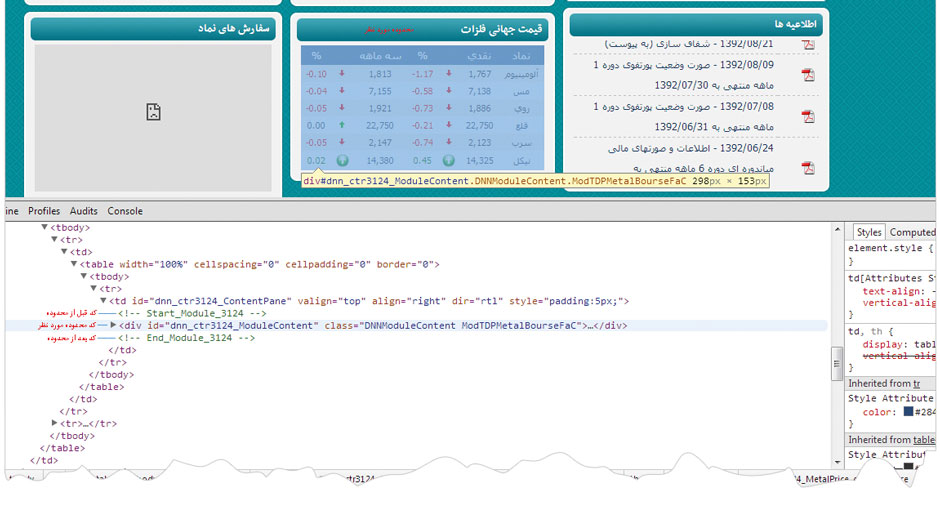Switch to the Audits tab
This screenshot has height=508, width=940.
pos(84,211)
